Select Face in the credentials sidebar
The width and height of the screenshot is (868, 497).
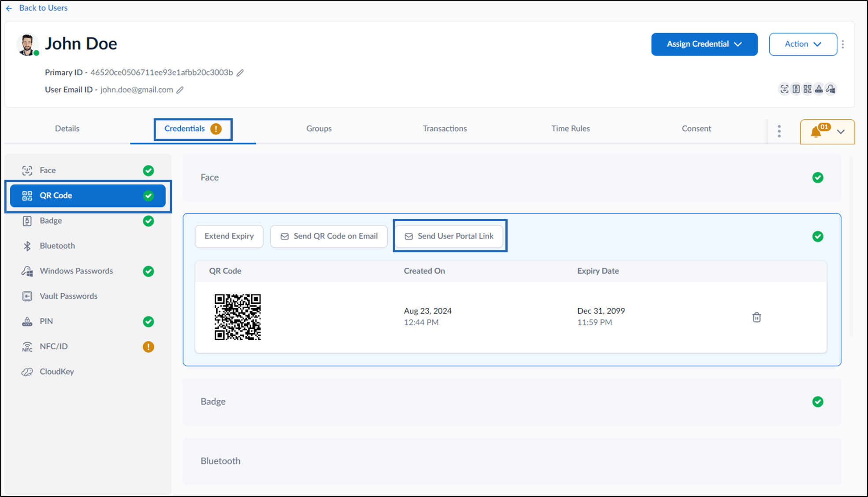88,170
